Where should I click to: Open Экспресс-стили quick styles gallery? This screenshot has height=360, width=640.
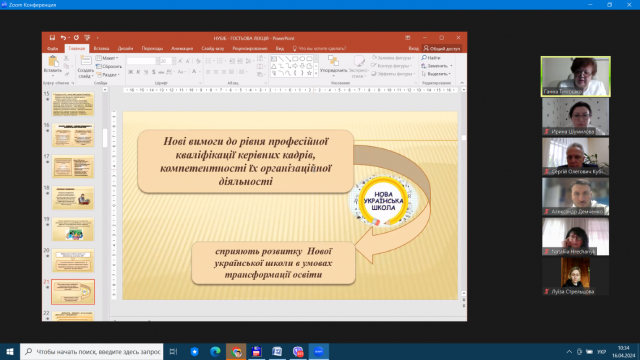click(x=359, y=67)
